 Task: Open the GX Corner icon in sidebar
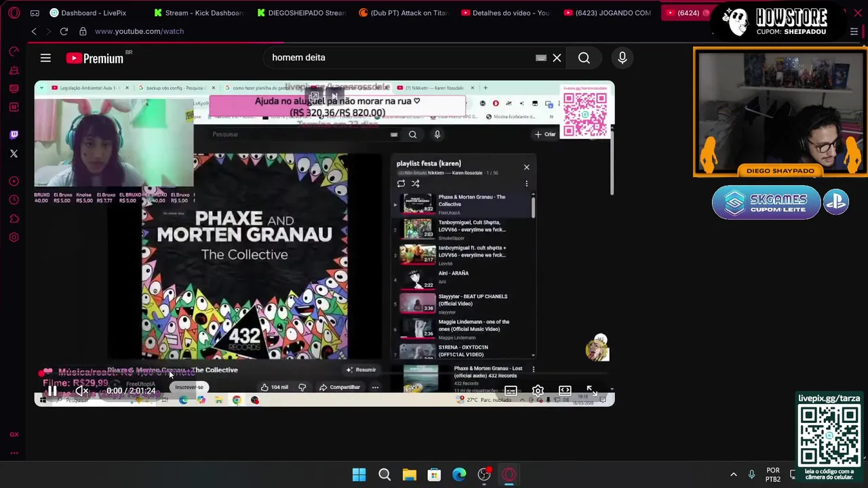tap(14, 434)
